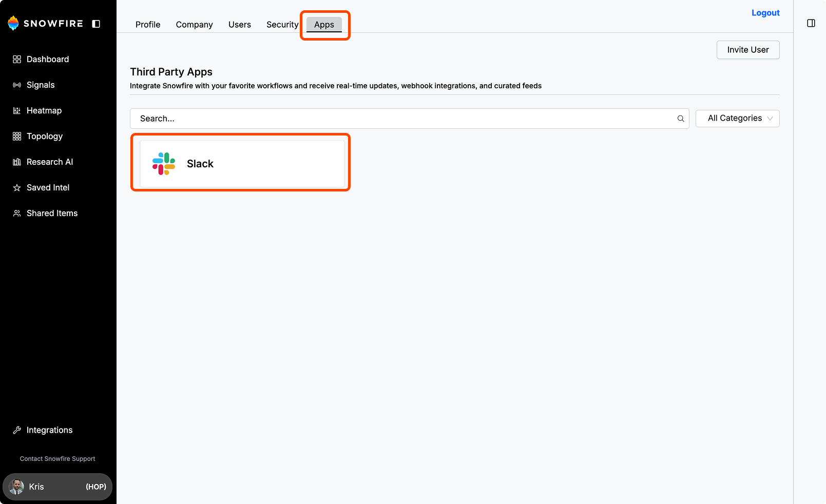Click the Dashboard grid icon
The height and width of the screenshot is (504, 826).
[x=17, y=60]
